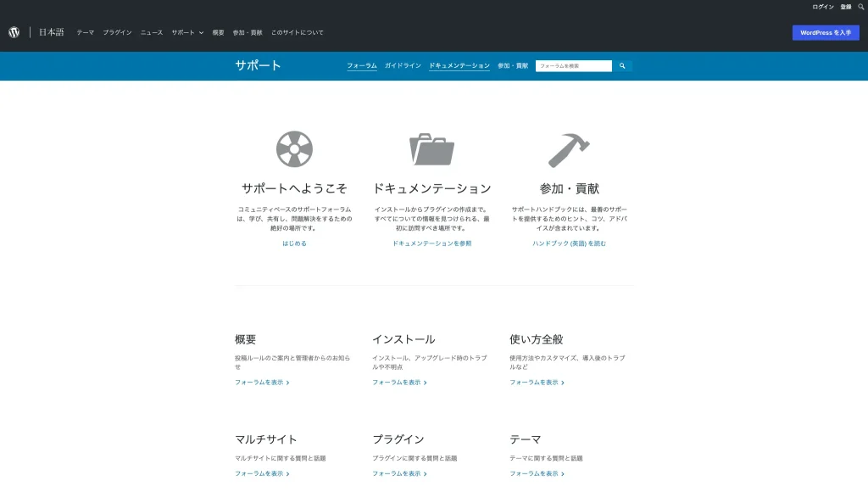Select 参加・貢献 in the blue support bar

[513, 65]
